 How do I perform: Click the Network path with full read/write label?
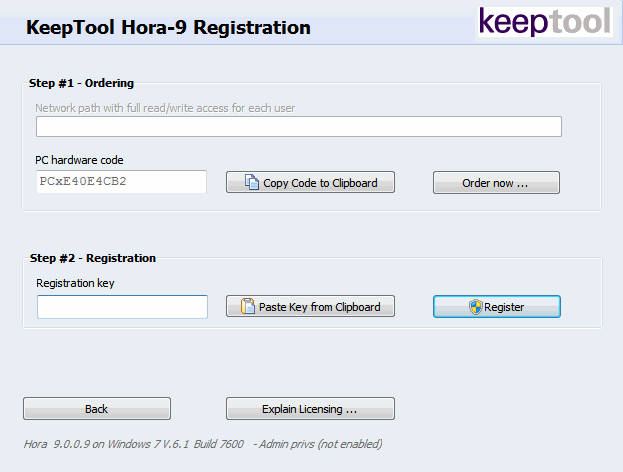coord(165,108)
